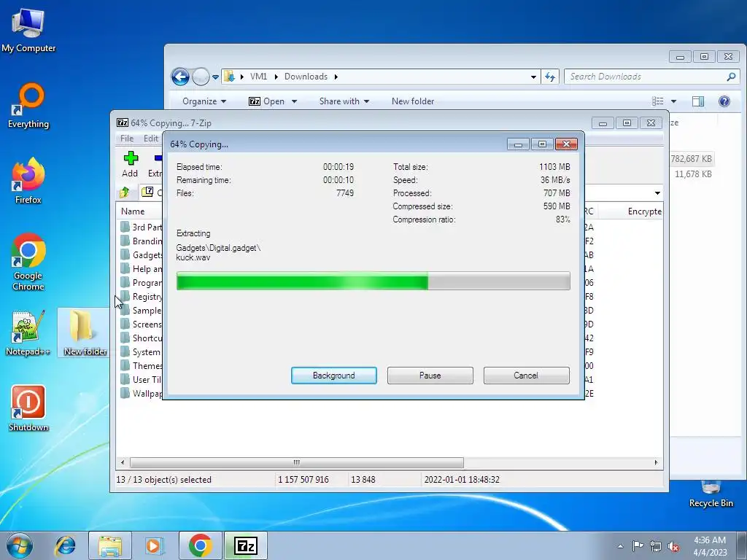Viewport: 747px width, 560px height.
Task: Select the Wallpapers folder row
Action: pos(142,393)
